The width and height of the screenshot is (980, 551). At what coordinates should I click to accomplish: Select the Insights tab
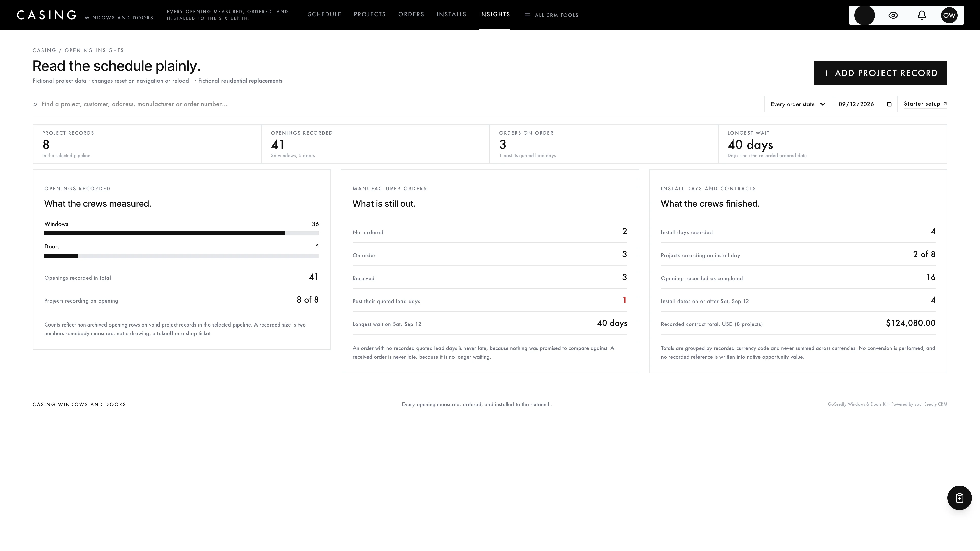(x=494, y=15)
